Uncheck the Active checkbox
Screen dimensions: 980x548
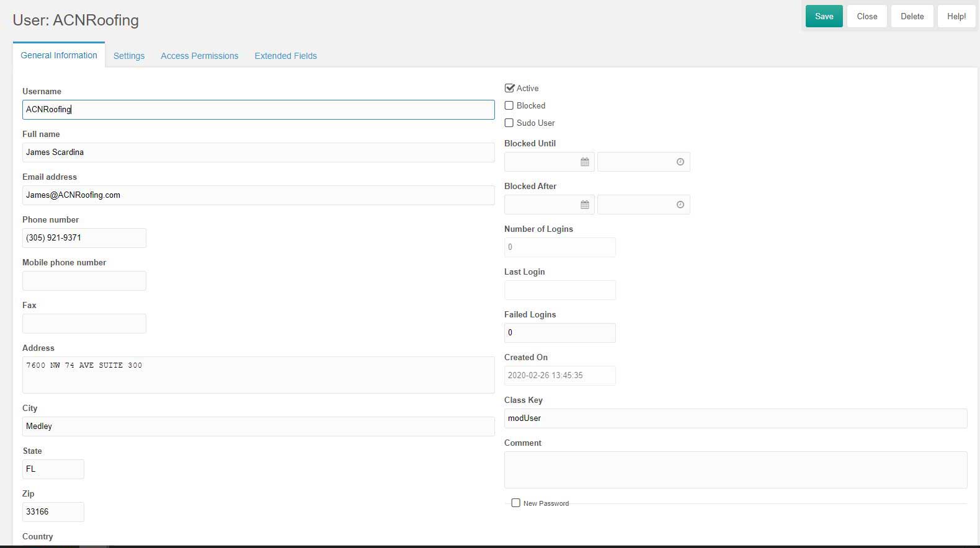point(509,88)
